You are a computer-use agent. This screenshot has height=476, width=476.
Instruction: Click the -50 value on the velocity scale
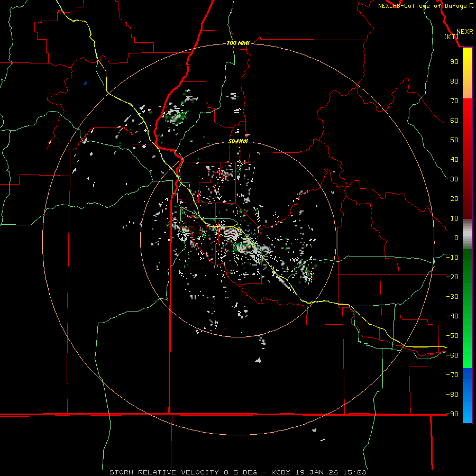coord(452,336)
